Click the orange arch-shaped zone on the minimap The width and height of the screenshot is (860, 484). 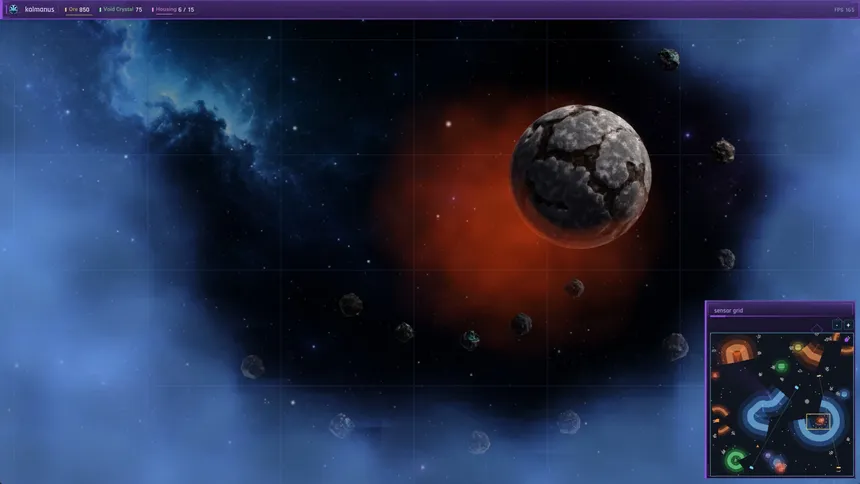click(x=737, y=350)
